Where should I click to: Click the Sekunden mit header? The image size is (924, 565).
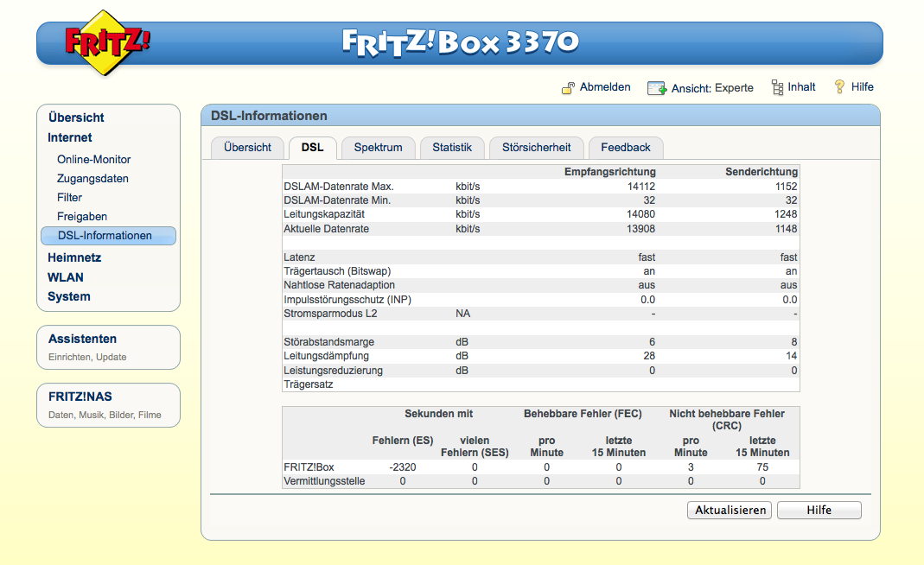(438, 414)
